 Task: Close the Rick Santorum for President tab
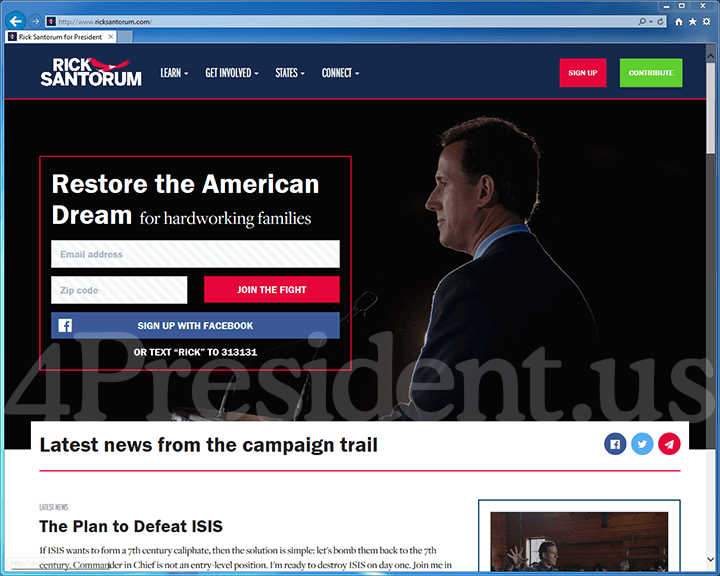point(111,37)
